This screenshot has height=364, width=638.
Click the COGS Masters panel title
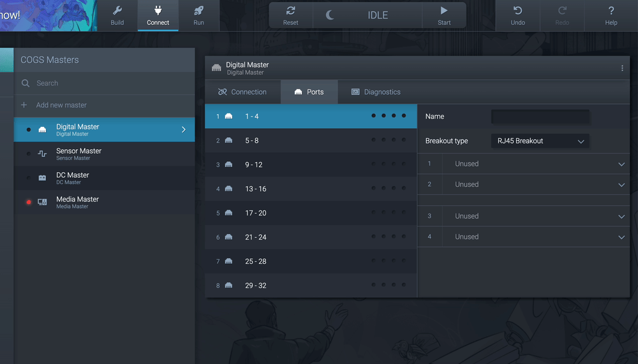point(50,60)
